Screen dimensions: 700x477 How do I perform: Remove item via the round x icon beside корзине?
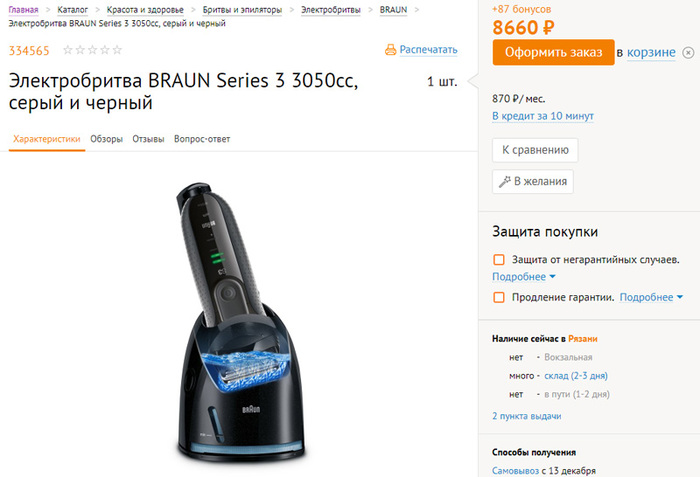[x=688, y=53]
